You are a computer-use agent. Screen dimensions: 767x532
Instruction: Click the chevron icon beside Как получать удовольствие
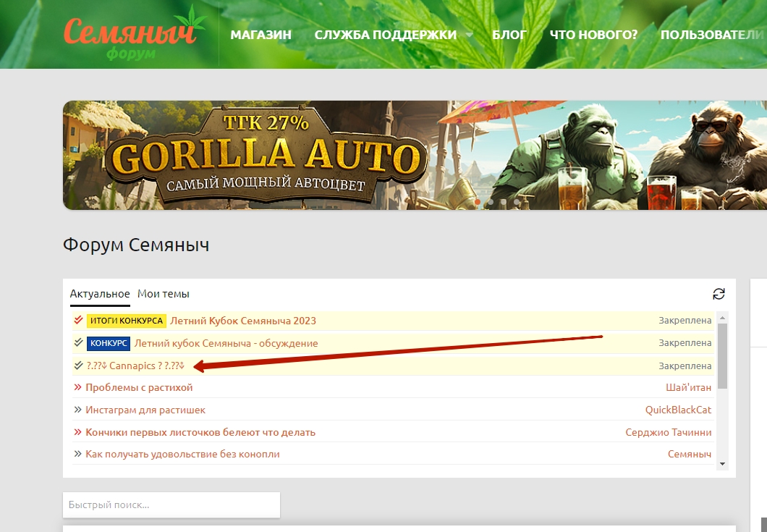click(x=77, y=455)
